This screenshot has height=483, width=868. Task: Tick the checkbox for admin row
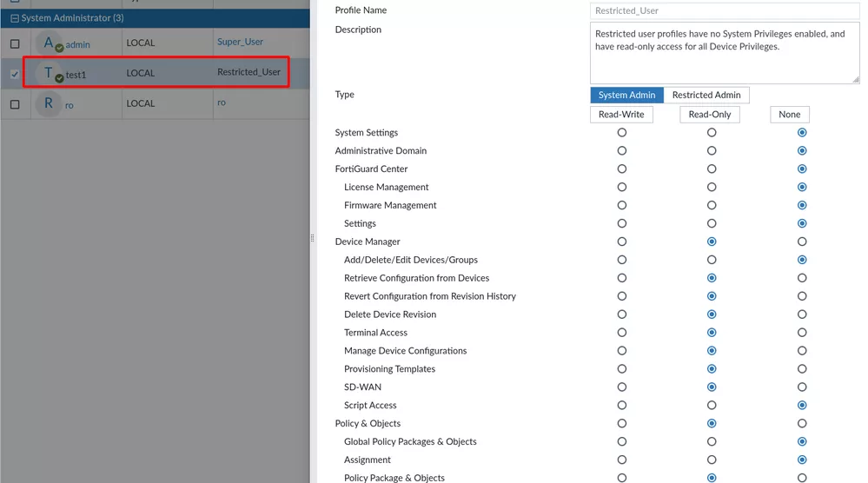tap(15, 43)
